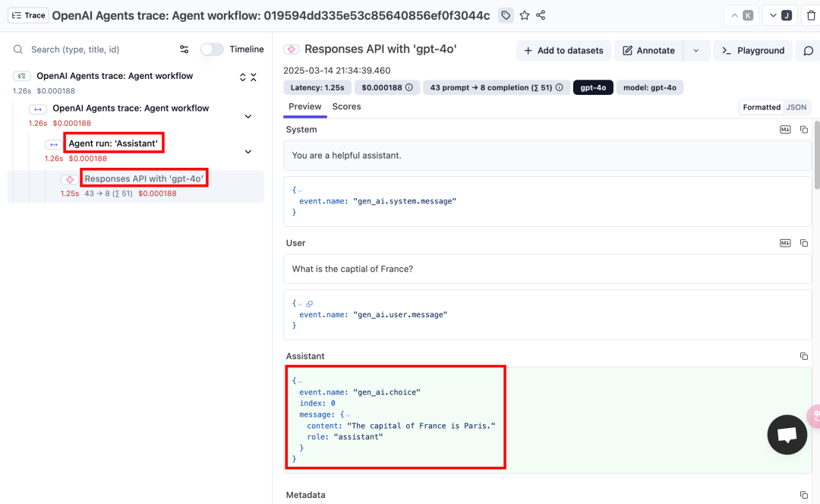The image size is (820, 504).
Task: Delete the trace with trash icon
Action: point(811,16)
